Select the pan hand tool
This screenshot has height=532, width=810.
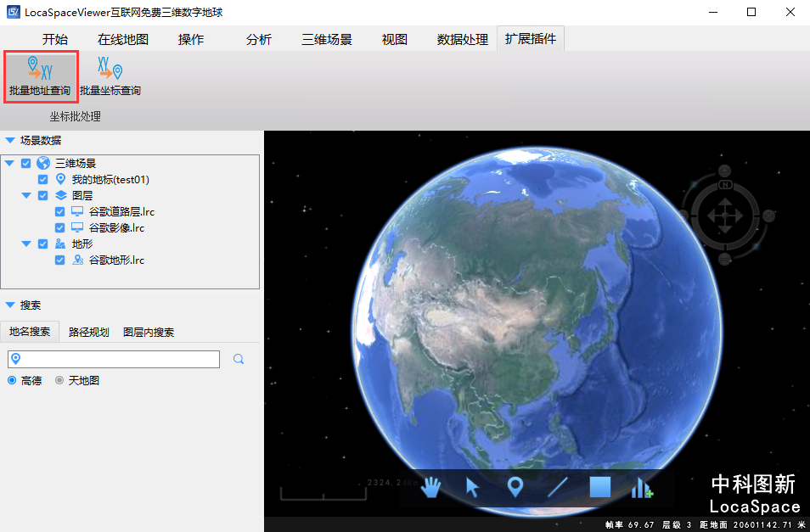pyautogui.click(x=431, y=487)
